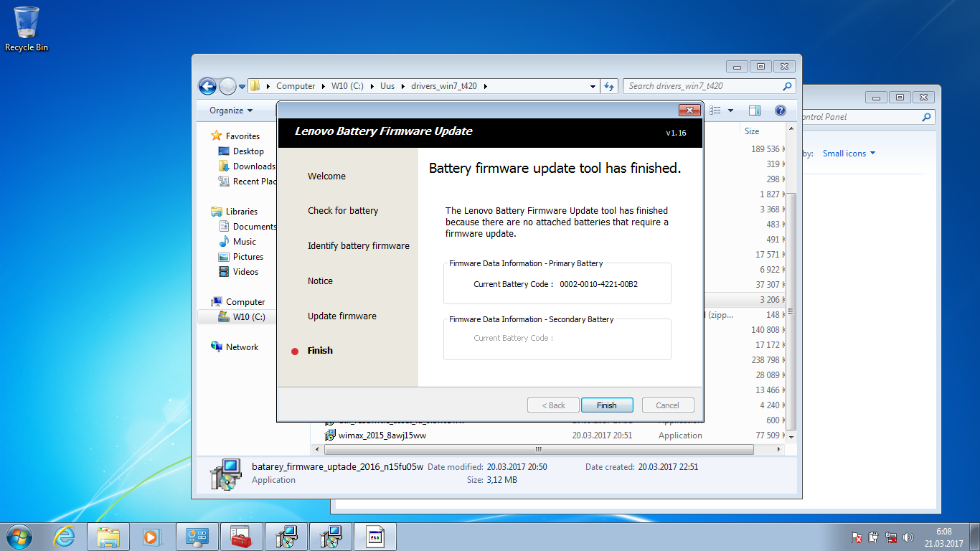Open the Music library
The height and width of the screenshot is (551, 980).
tap(244, 242)
